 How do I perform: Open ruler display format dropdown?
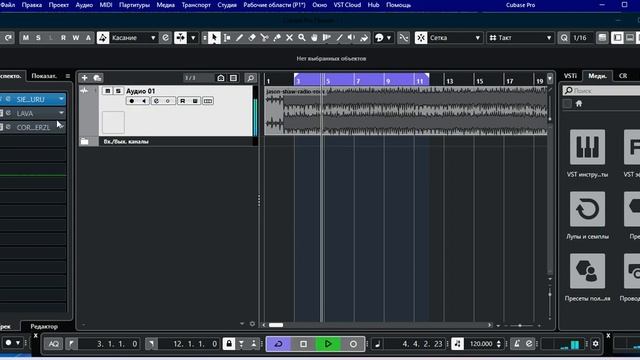pyautogui.click(x=550, y=78)
